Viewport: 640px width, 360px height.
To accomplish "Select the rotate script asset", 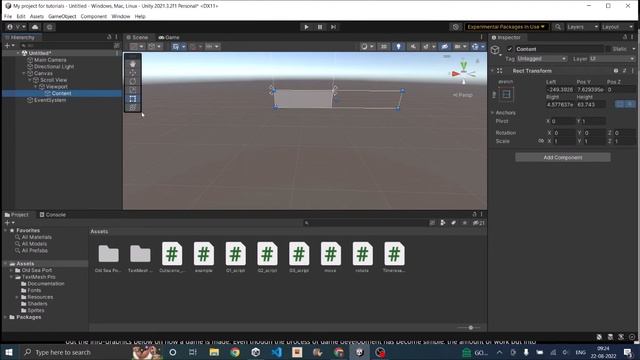I will point(362,257).
